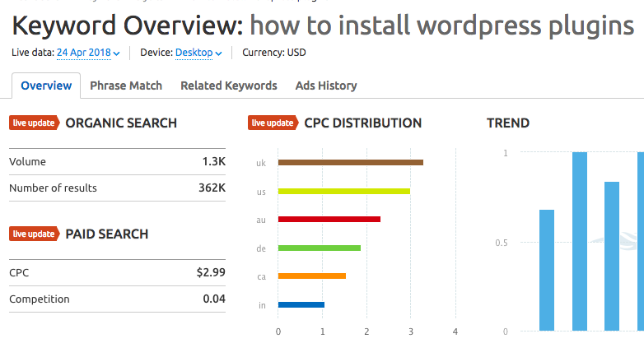Viewport: 644px width, 357px height.
Task: Select the yellow us bar
Action: tap(344, 191)
